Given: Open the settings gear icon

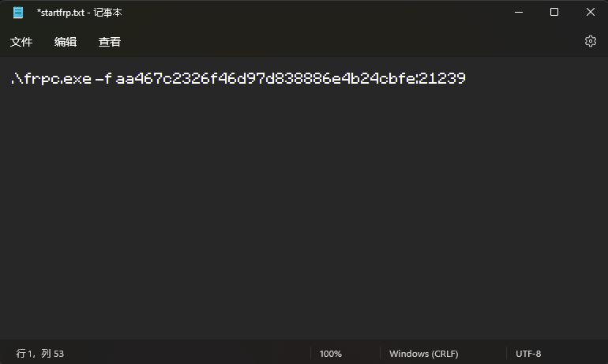Looking at the screenshot, I should click(590, 41).
